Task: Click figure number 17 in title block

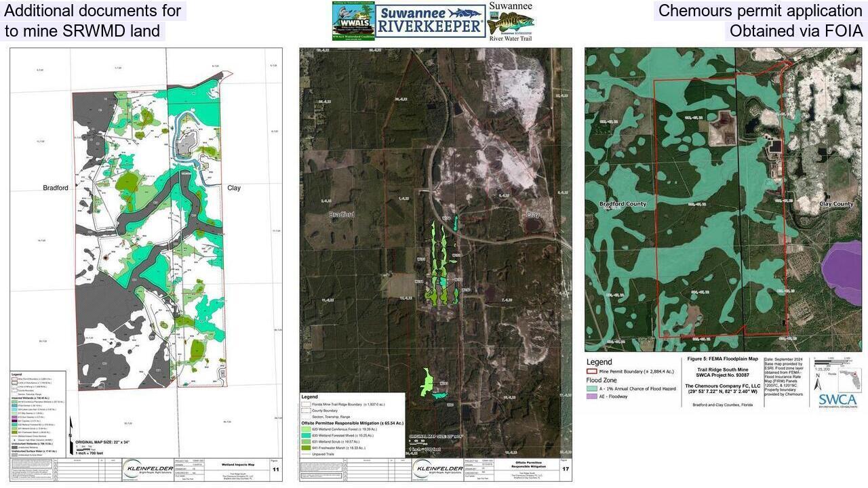Action: pos(565,470)
